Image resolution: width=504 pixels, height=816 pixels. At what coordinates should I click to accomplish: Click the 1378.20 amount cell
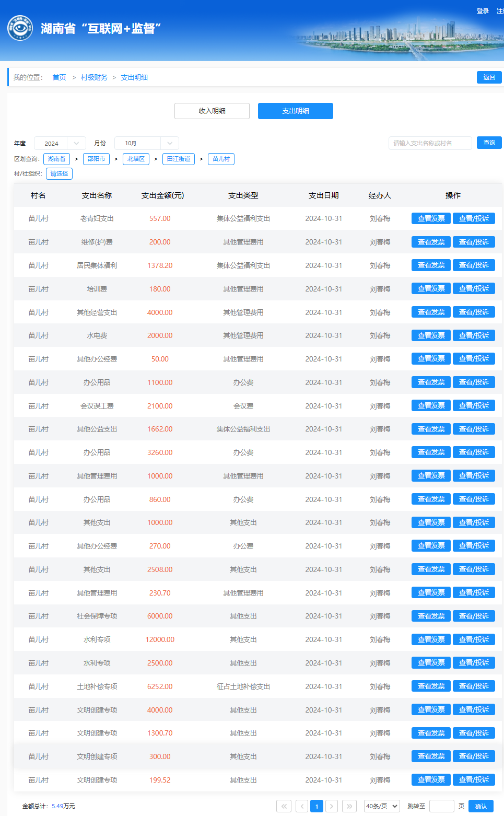[160, 265]
